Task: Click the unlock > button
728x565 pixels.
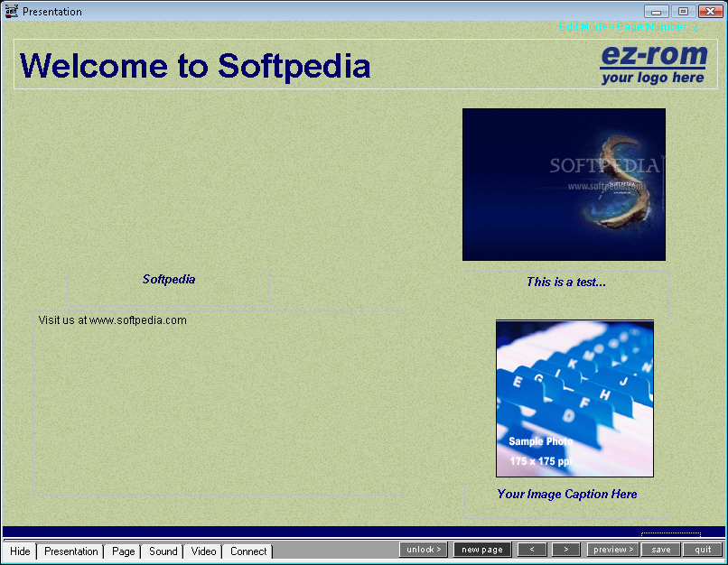Action: coord(424,550)
